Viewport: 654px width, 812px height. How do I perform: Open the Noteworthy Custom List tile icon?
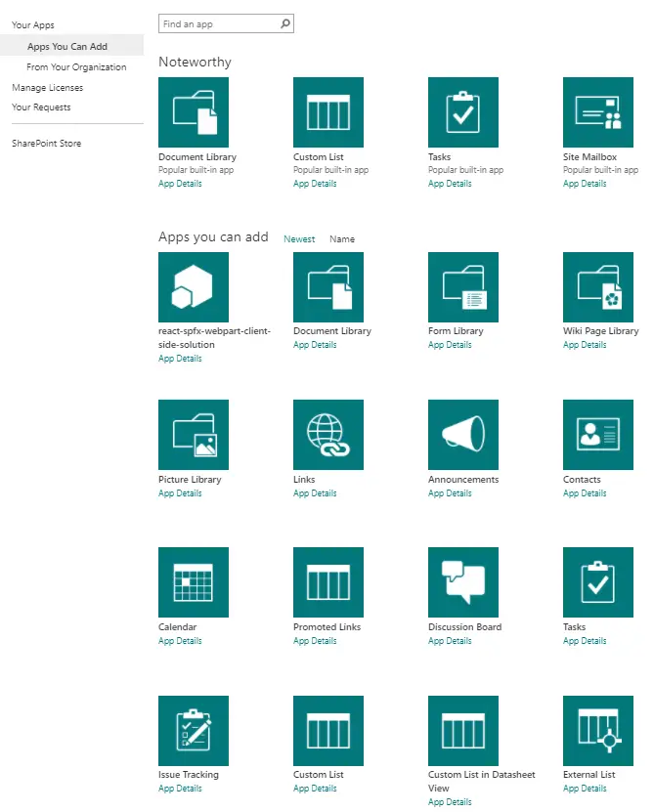(328, 112)
